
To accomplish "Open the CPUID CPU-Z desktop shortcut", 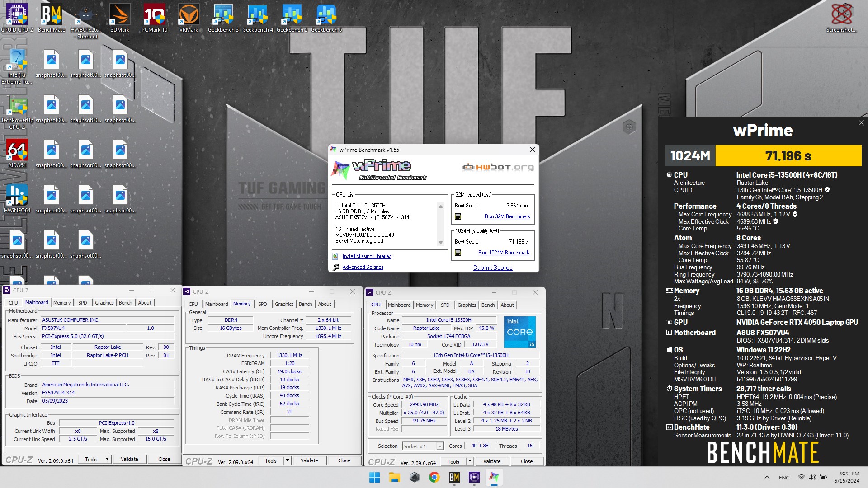I will point(17,18).
